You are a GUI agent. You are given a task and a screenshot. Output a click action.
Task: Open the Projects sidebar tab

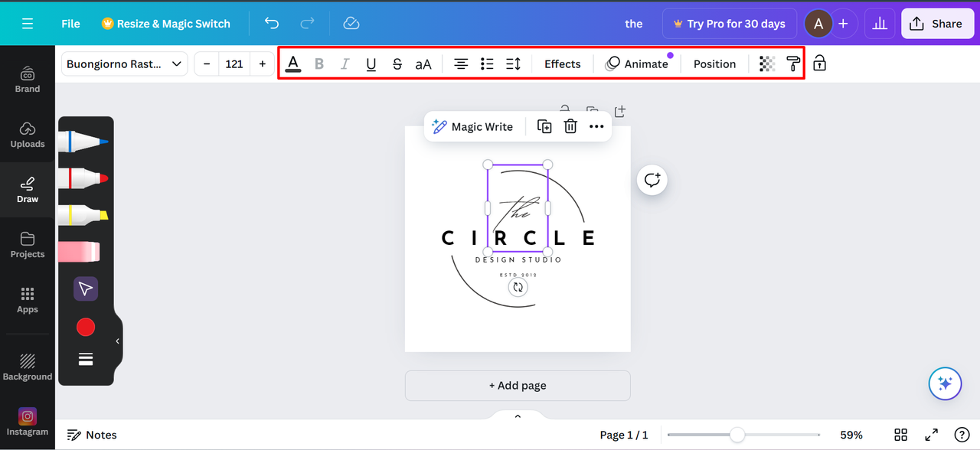[28, 245]
